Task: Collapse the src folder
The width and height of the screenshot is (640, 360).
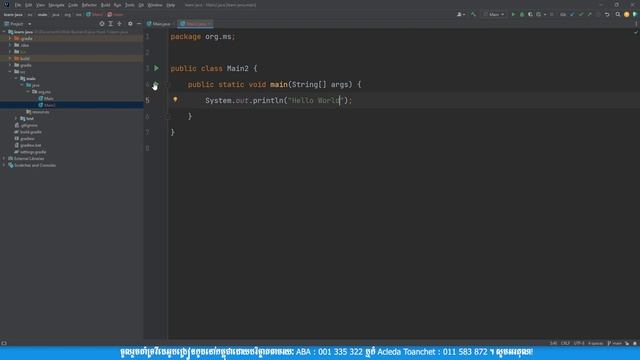Action: tap(10, 72)
